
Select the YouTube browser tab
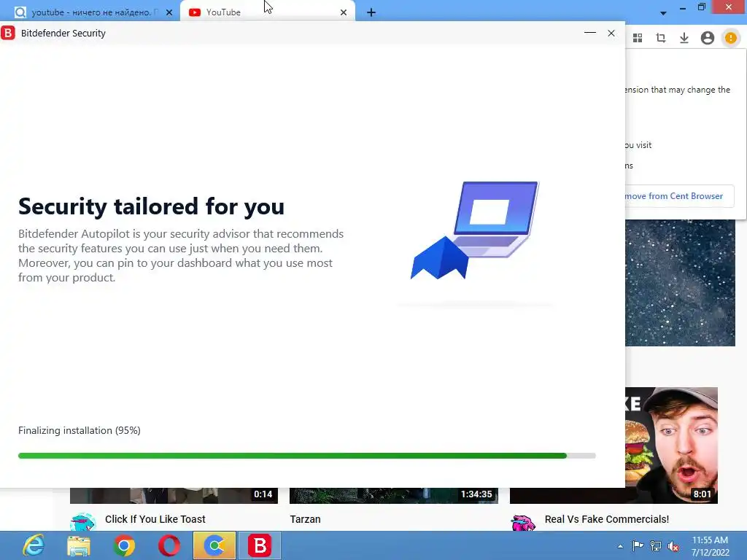pyautogui.click(x=267, y=12)
